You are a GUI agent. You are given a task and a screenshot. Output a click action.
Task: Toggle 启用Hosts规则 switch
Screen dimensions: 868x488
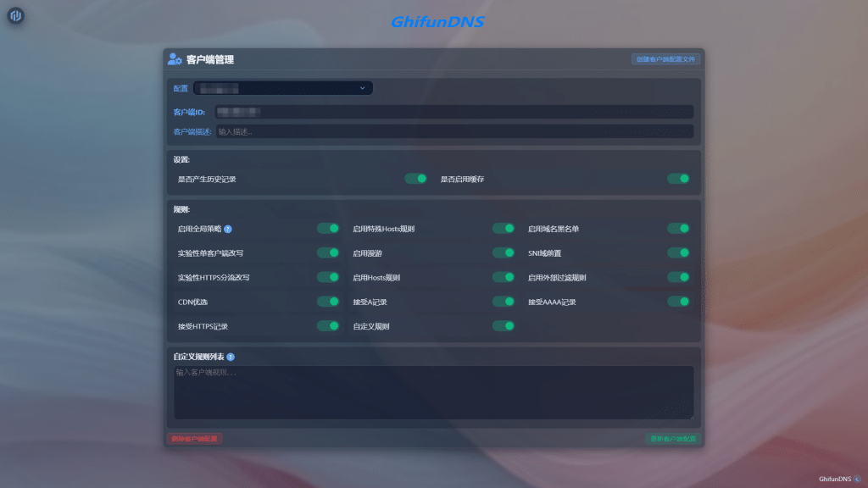(504, 277)
